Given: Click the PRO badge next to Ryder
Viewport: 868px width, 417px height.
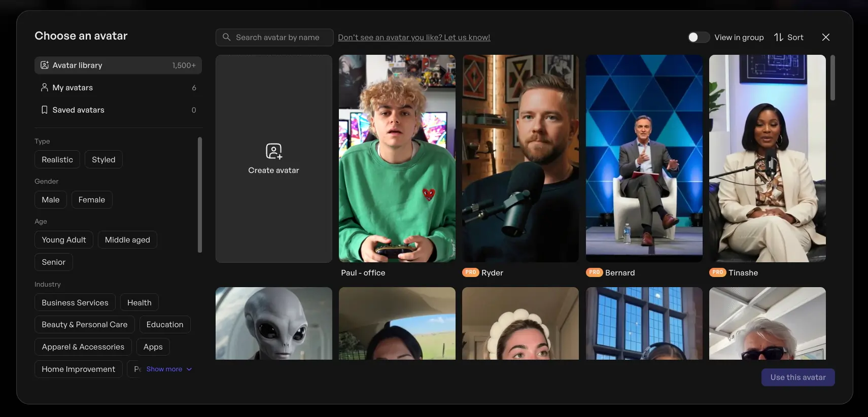Looking at the screenshot, I should (x=471, y=272).
